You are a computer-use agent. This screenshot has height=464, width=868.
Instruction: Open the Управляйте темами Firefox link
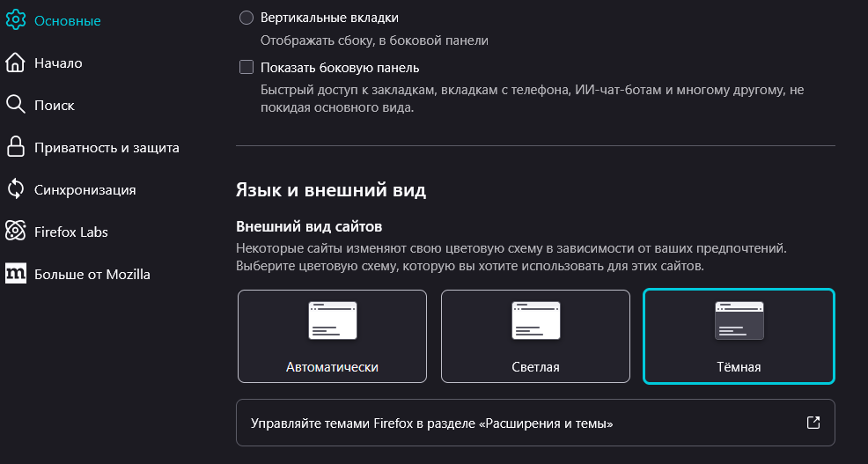[431, 423]
